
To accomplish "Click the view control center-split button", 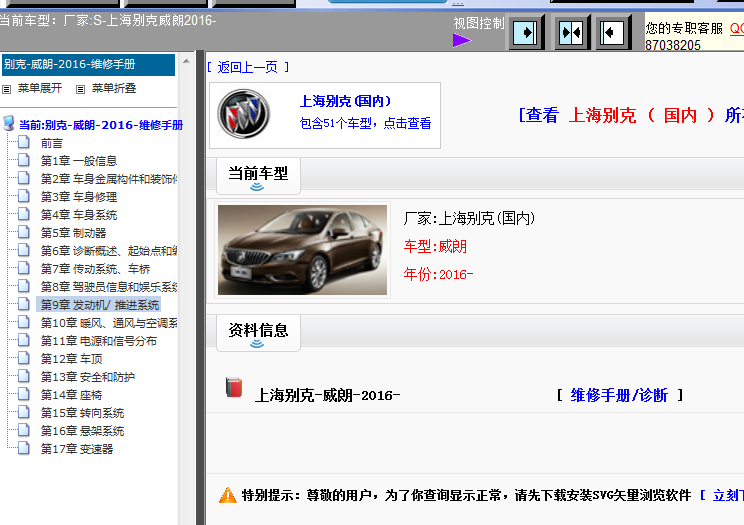I will [571, 32].
